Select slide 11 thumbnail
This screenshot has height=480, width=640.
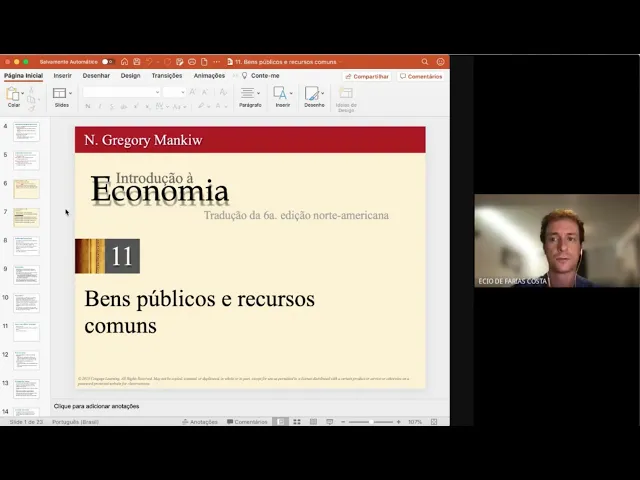[x=27, y=331]
